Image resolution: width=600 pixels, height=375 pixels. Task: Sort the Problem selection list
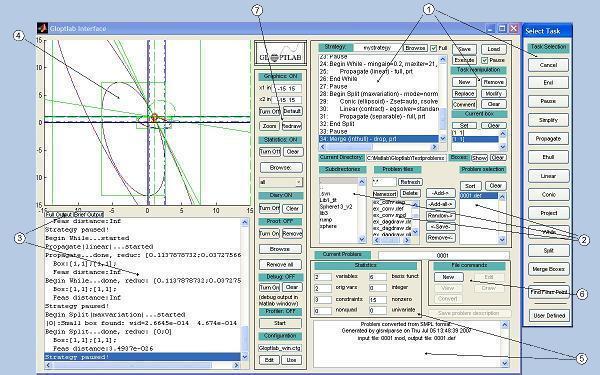(470, 186)
